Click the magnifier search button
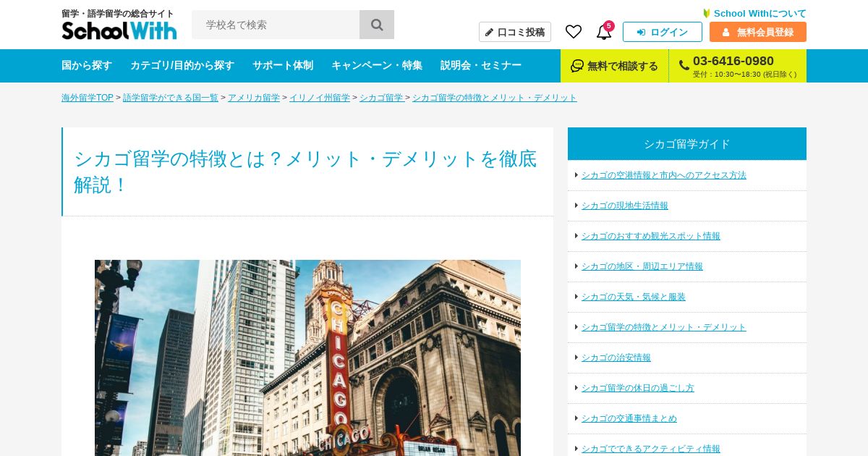Screen dimensions: 868x456 tap(377, 25)
